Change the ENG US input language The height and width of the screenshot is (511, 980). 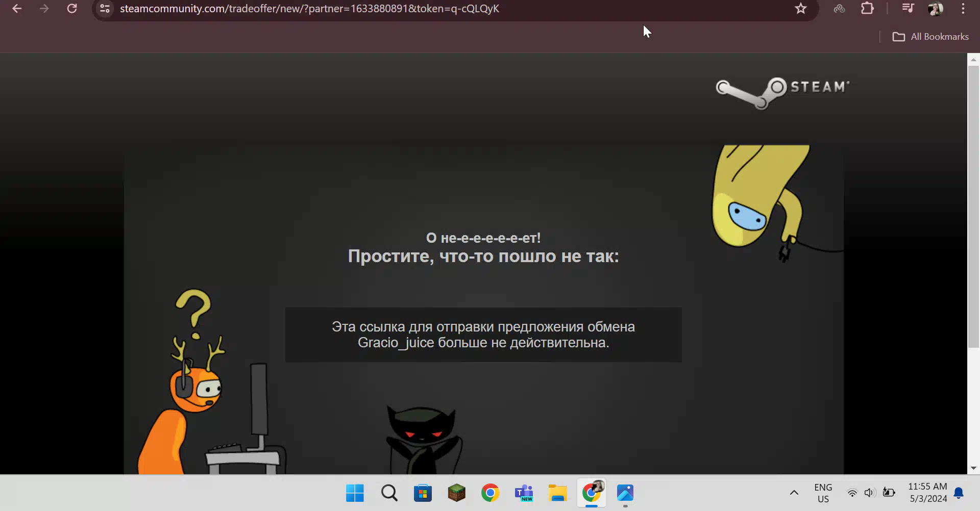823,493
